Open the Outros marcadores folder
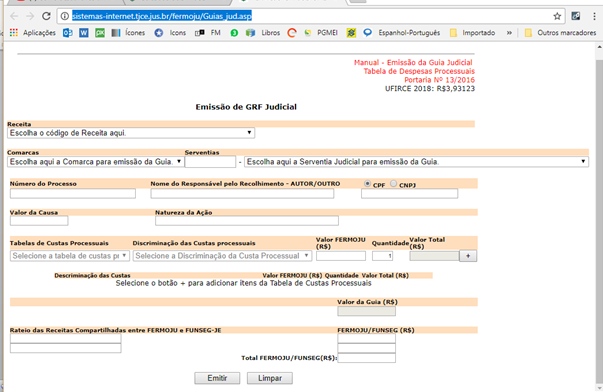603x392 pixels. tap(560, 33)
